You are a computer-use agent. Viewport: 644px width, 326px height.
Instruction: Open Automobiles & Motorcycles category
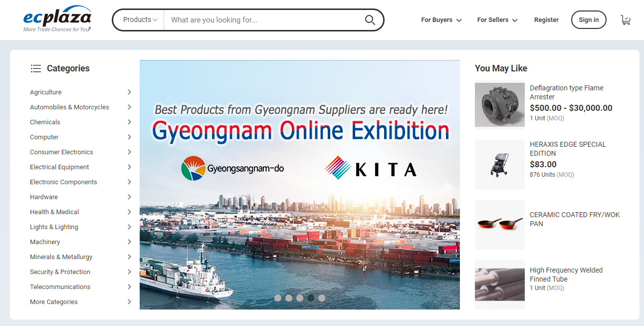pyautogui.click(x=69, y=107)
